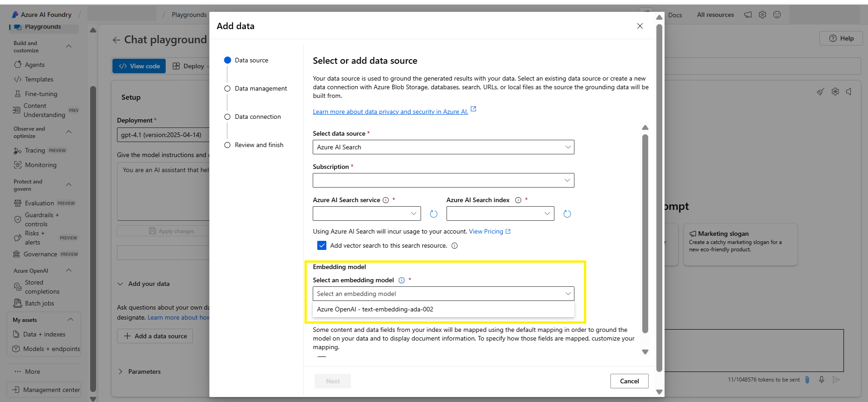Refresh the Azure AI Search service list
Image resolution: width=868 pixels, height=402 pixels.
pyautogui.click(x=434, y=214)
